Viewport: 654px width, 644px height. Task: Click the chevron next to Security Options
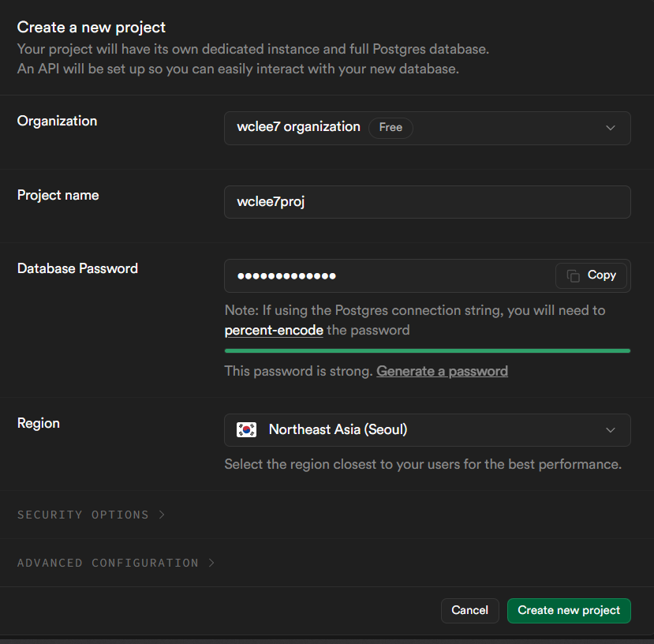pos(162,515)
